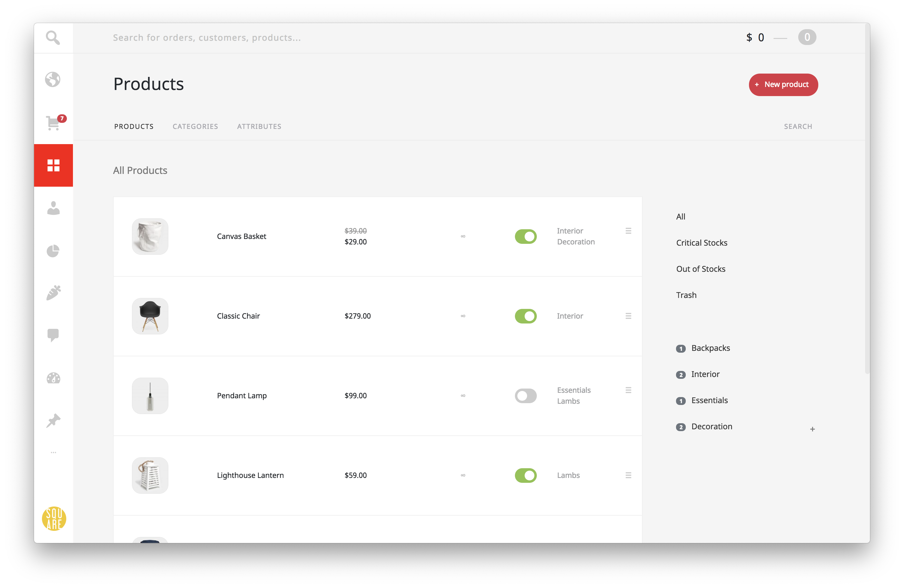Filter by Critical Stocks
904x588 pixels.
tap(701, 243)
